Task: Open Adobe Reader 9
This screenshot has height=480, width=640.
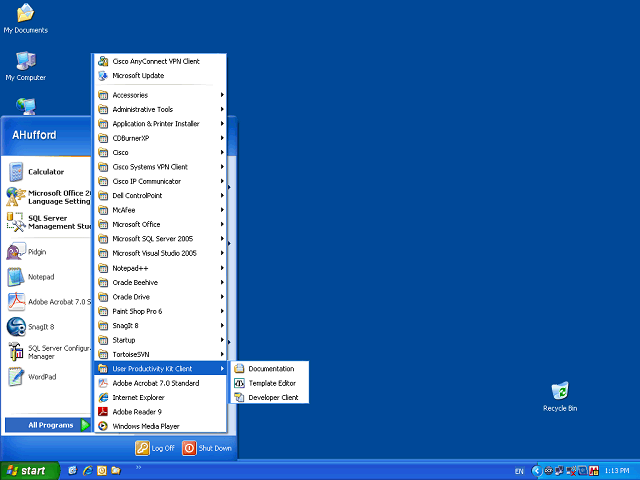Action: tap(160, 412)
